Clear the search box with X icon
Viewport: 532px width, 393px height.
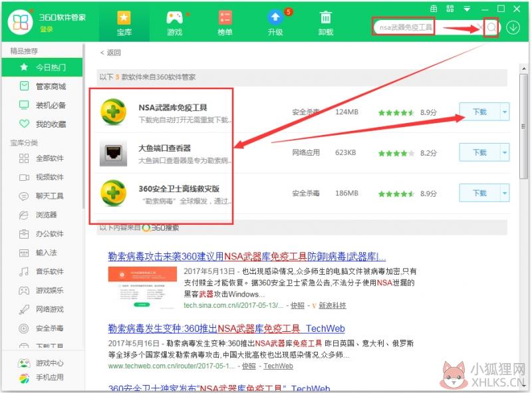(x=479, y=27)
